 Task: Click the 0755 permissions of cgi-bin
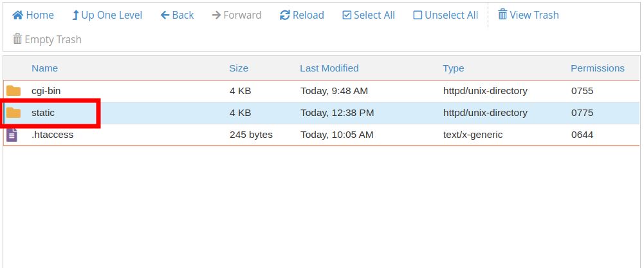582,91
